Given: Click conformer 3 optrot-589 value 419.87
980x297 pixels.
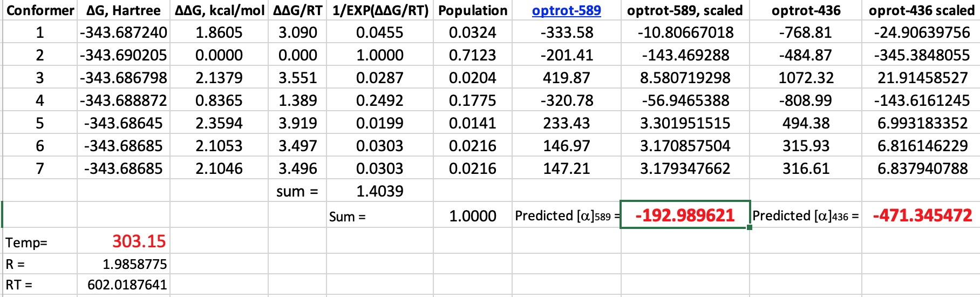Looking at the screenshot, I should (566, 78).
